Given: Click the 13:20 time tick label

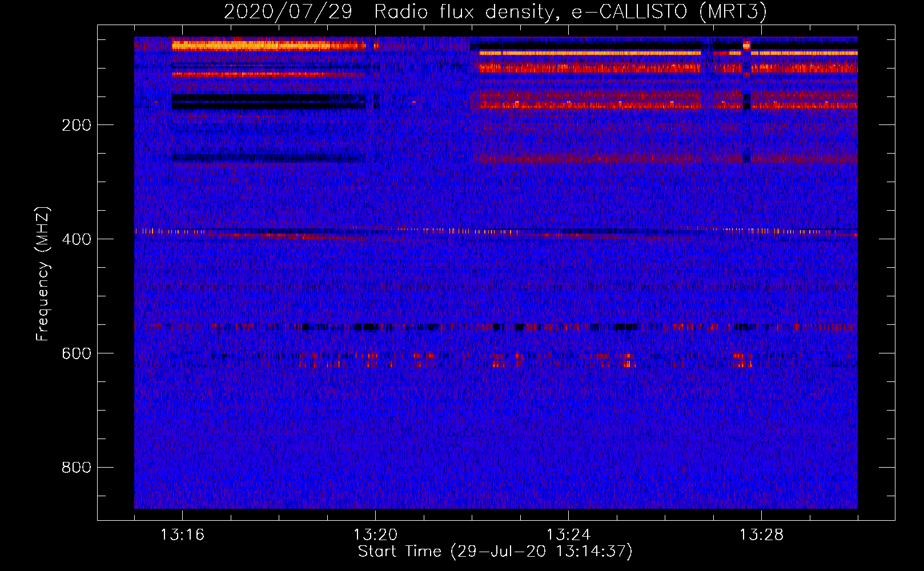Looking at the screenshot, I should tap(375, 535).
